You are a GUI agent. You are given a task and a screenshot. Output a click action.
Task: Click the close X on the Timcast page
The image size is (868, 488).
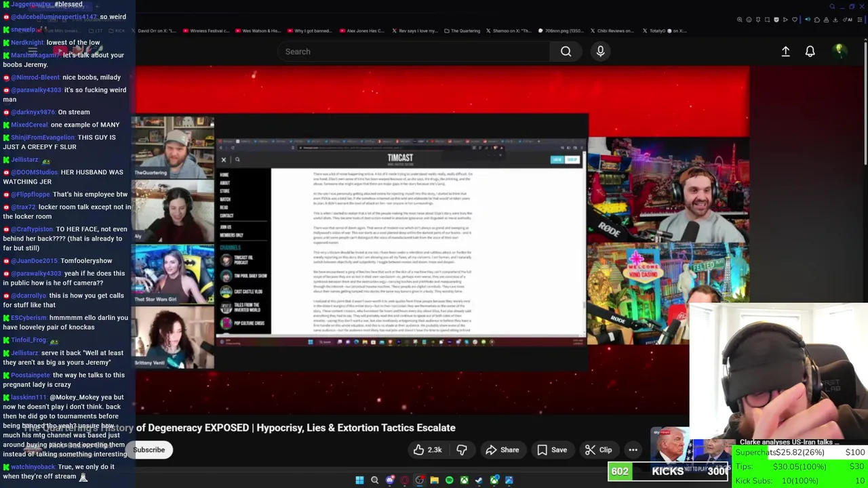point(223,160)
